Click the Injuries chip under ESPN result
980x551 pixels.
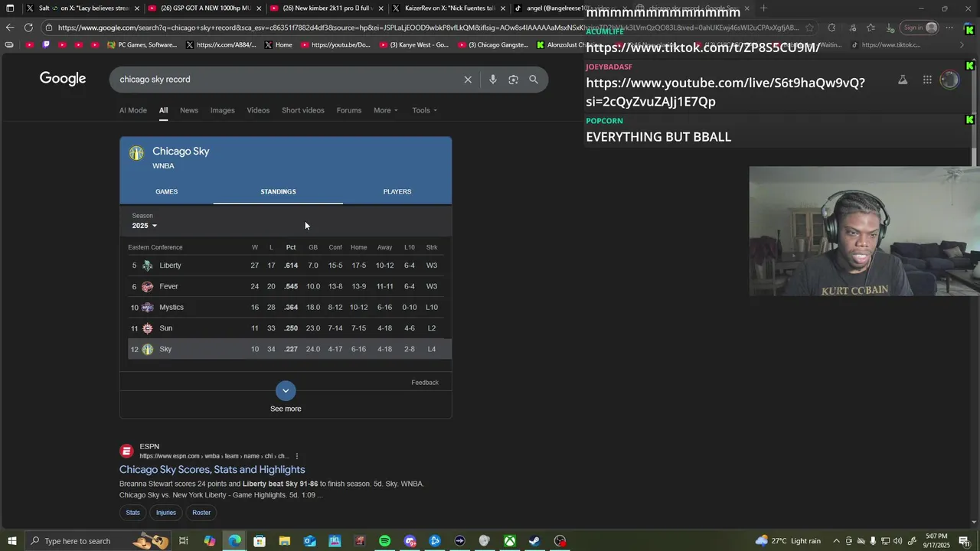click(166, 513)
